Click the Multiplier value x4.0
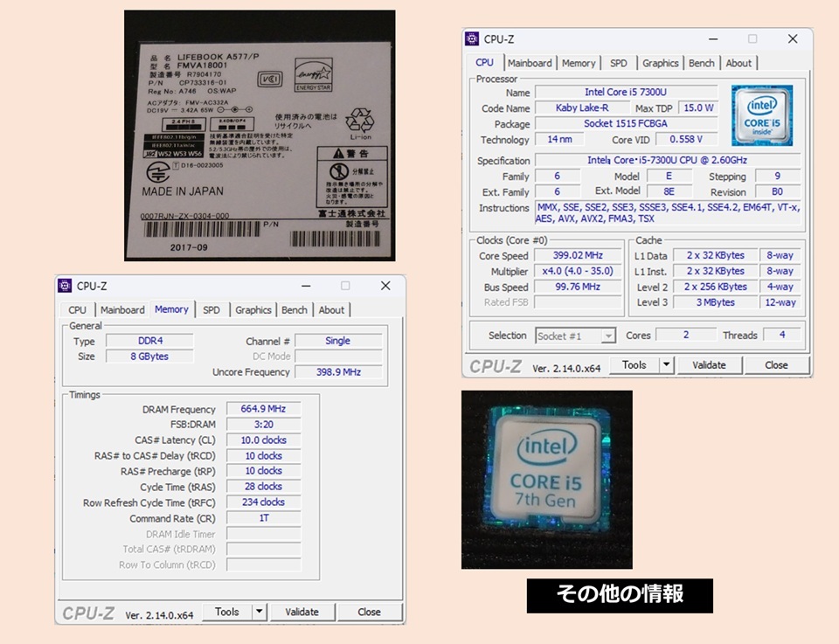 [578, 271]
